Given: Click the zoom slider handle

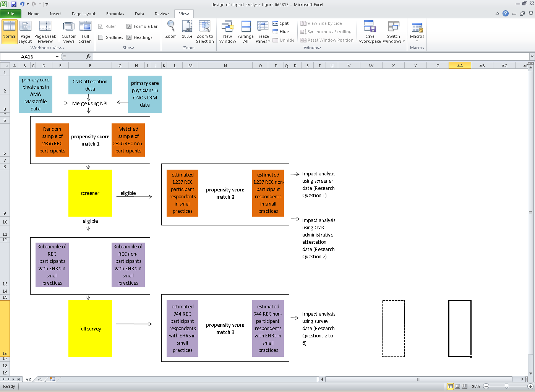Looking at the screenshot, I should [x=506, y=386].
